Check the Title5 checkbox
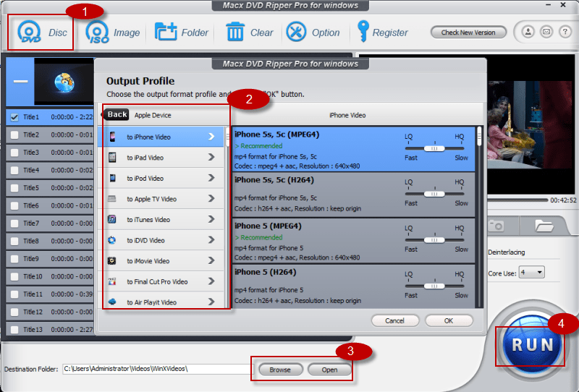The width and height of the screenshot is (579, 392). (14, 188)
